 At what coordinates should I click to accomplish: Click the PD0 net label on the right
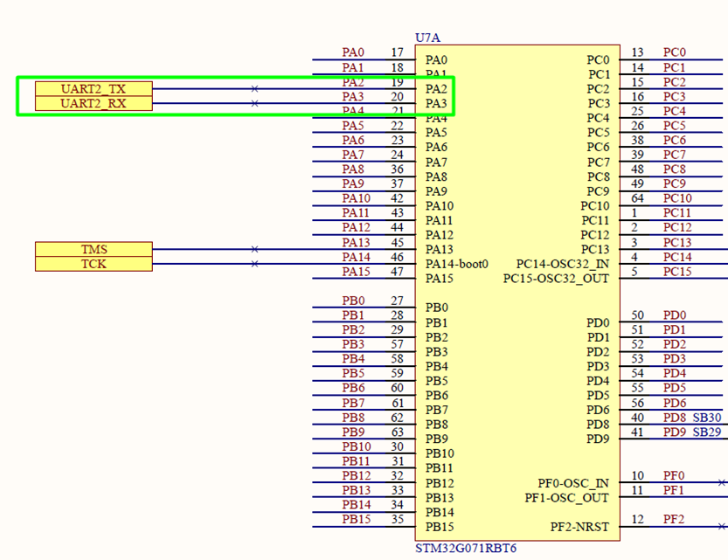click(x=676, y=315)
